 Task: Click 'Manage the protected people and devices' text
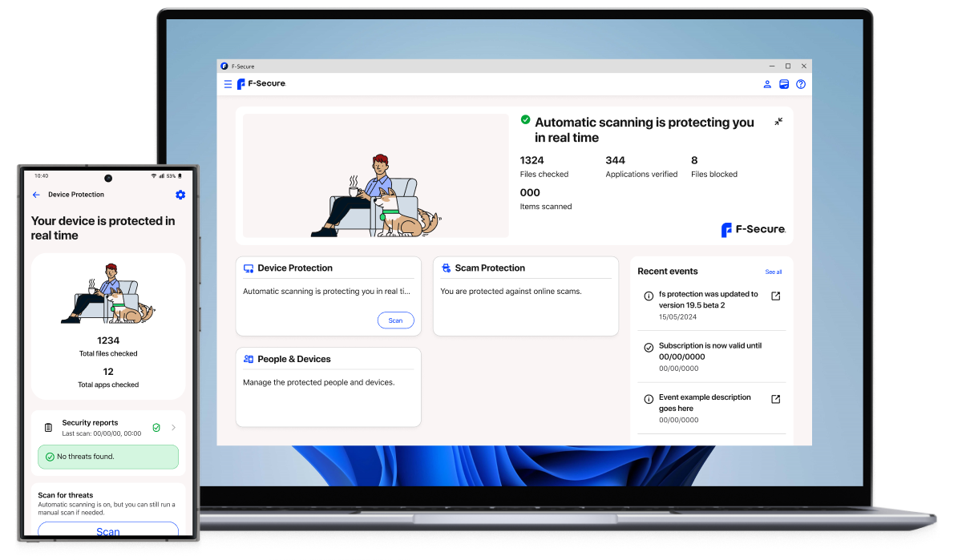pos(319,383)
